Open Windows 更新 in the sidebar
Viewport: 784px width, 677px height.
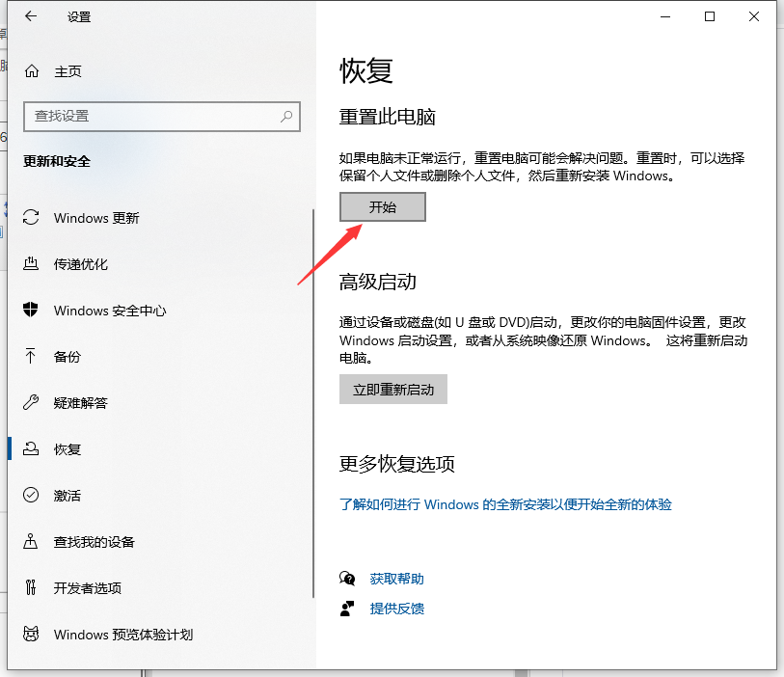pos(96,218)
